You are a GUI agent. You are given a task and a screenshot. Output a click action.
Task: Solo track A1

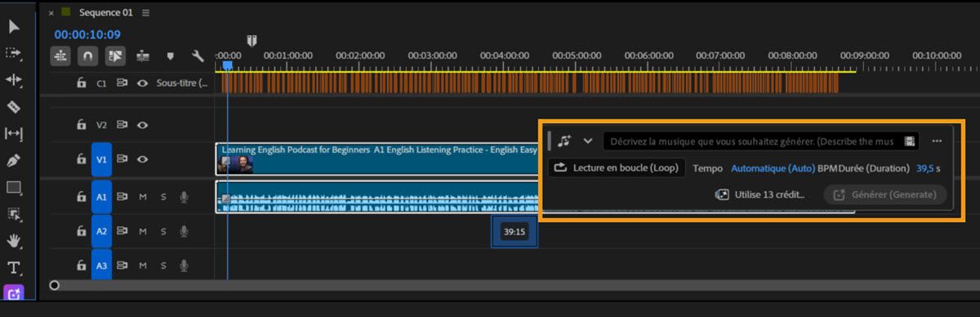pyautogui.click(x=163, y=197)
